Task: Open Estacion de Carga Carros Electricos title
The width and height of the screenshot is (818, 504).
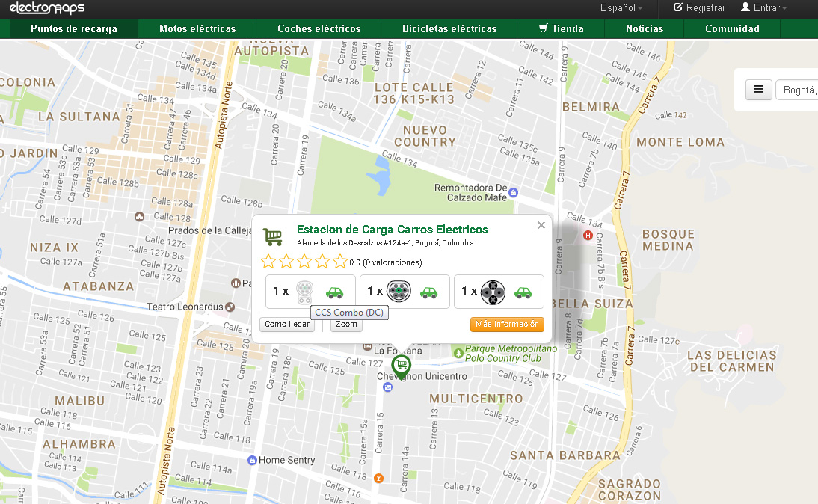Action: click(x=393, y=229)
